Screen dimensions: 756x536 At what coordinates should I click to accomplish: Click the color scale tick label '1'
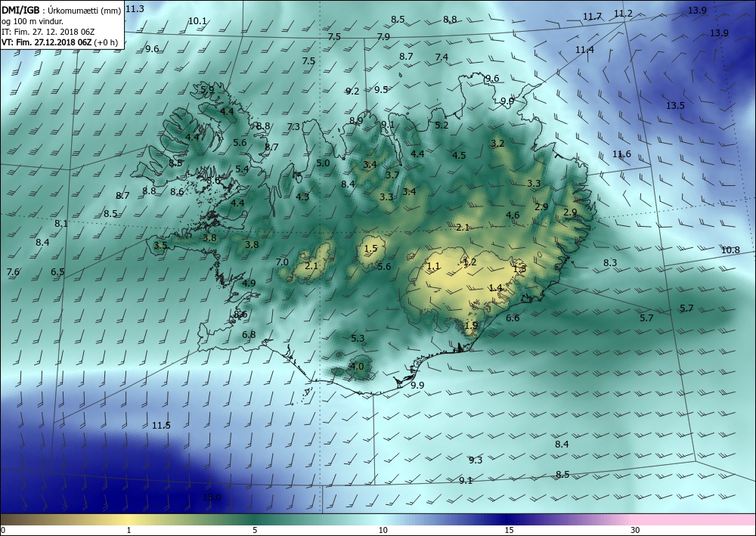(x=129, y=530)
